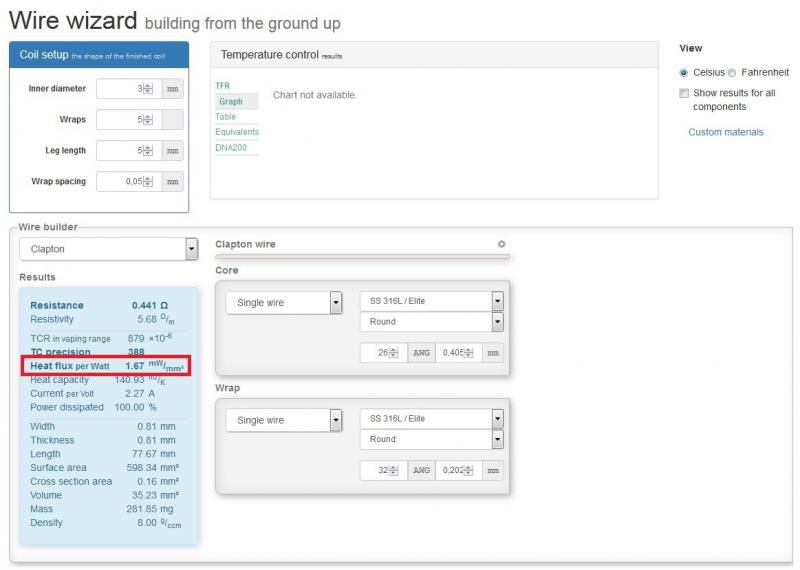Click the Inner diameter spinner arrows
The height and width of the screenshot is (570, 800).
(148, 89)
